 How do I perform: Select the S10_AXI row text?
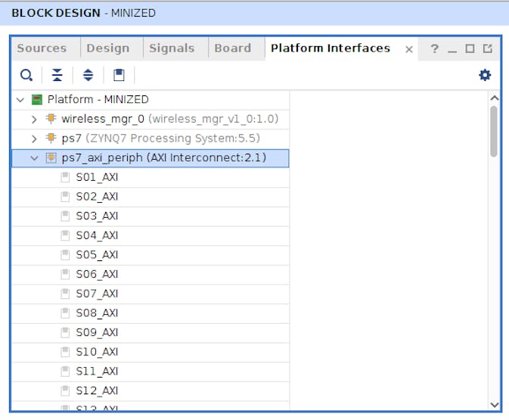[x=97, y=352]
